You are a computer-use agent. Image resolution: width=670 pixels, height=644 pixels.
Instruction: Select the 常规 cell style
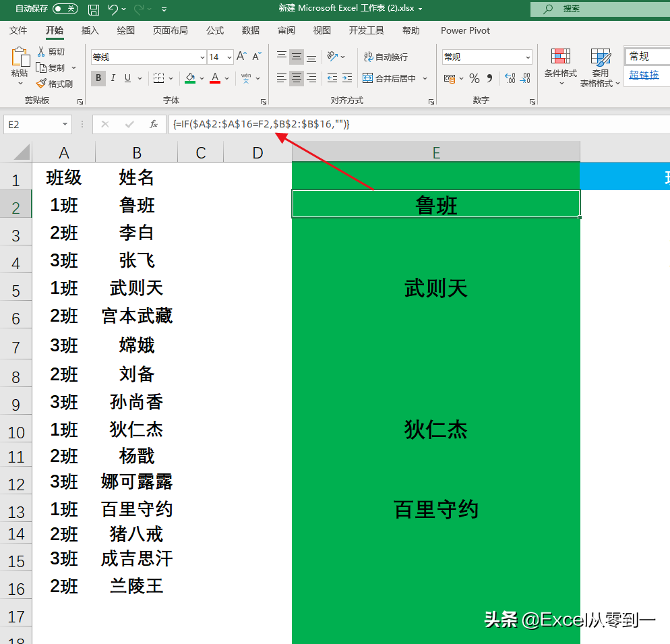pos(647,57)
